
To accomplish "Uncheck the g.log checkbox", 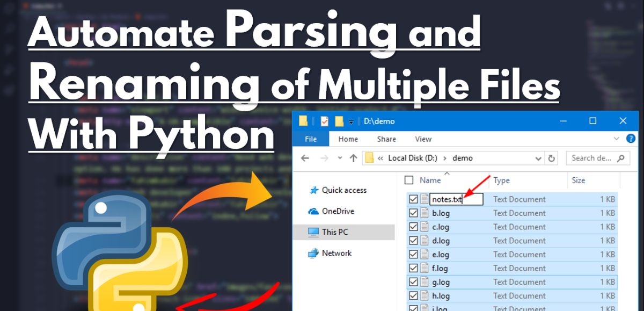I will (x=413, y=282).
